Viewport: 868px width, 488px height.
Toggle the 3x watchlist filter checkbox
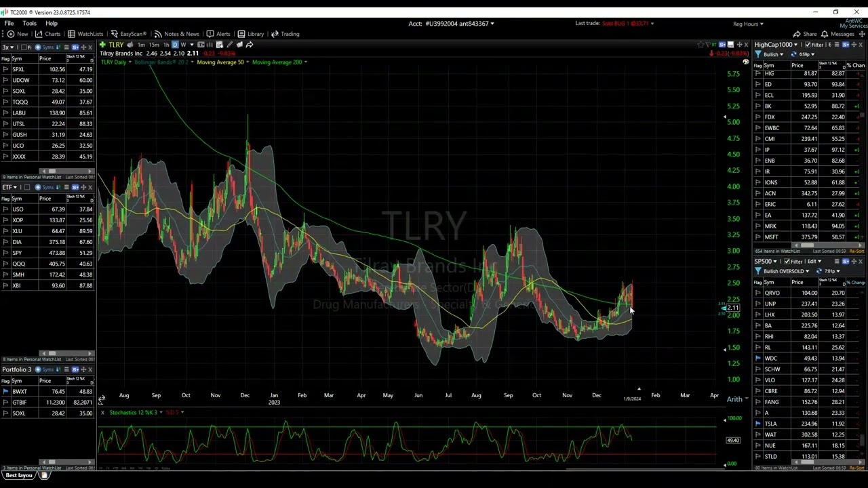coord(22,47)
